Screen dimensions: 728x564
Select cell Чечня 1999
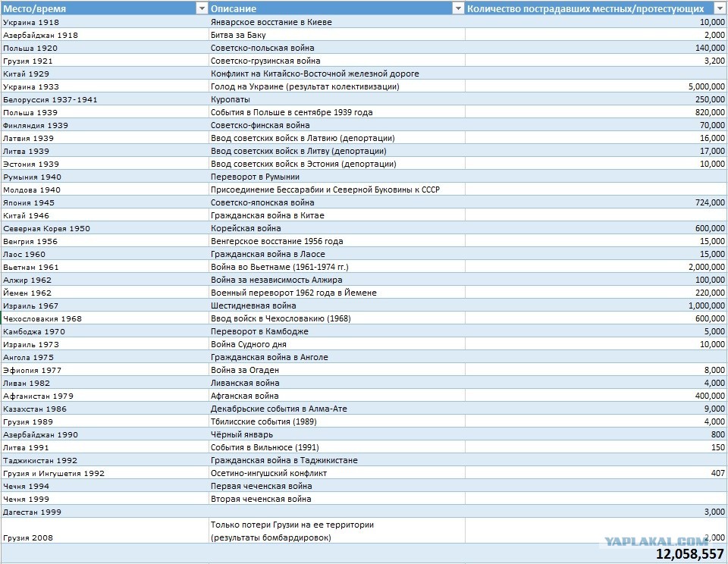point(105,499)
